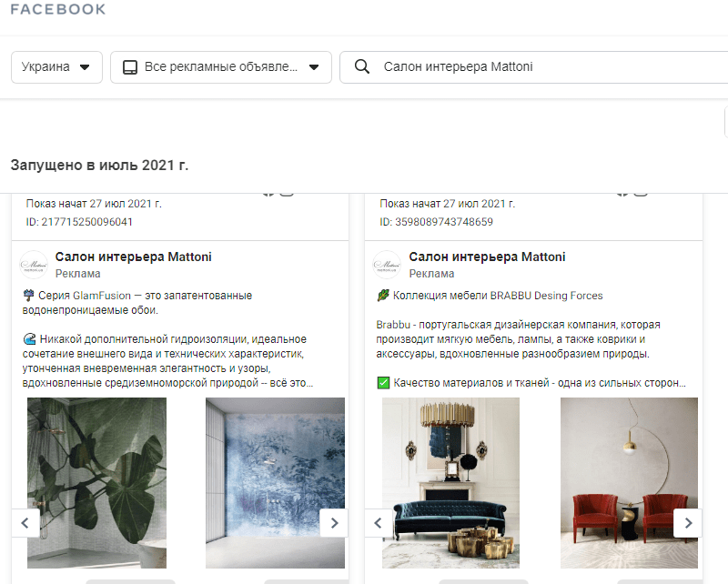728x584 pixels.
Task: Open the blue sofa with gold chandelier image
Action: point(450,483)
